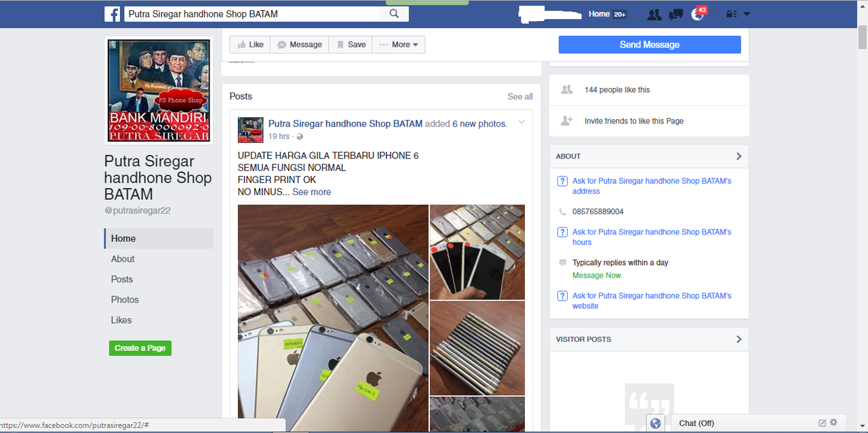Open Messages icon in top bar
The image size is (868, 433).
tap(675, 14)
